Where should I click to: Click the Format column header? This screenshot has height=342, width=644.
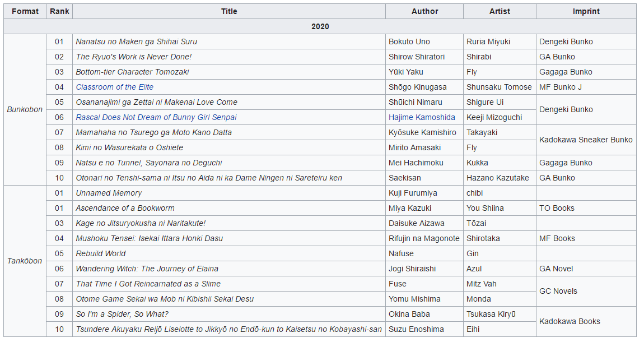[25, 12]
